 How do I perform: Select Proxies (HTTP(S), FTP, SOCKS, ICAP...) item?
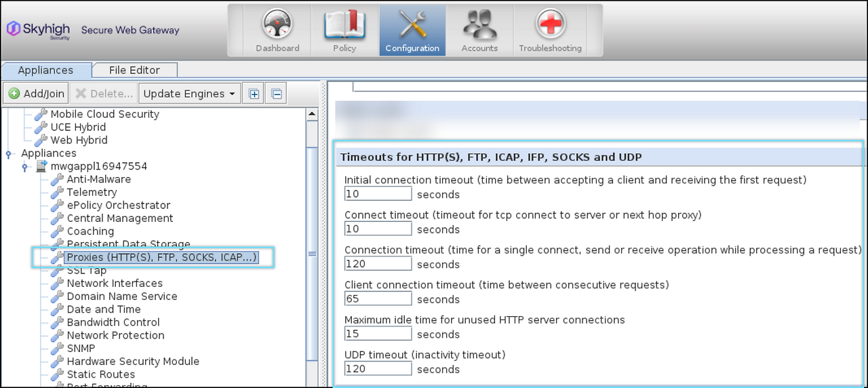pos(161,258)
